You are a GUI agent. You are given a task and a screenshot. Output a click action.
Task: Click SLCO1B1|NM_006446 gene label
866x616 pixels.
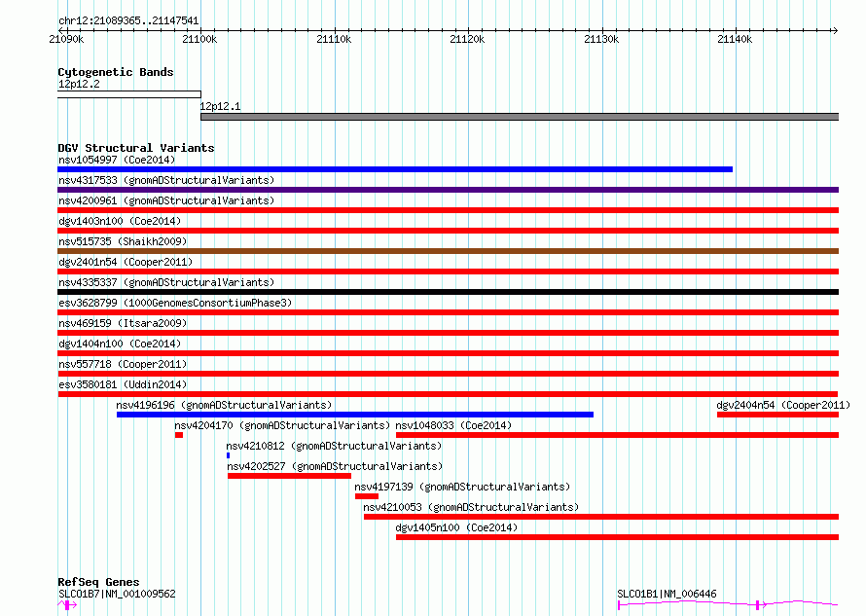(667, 594)
